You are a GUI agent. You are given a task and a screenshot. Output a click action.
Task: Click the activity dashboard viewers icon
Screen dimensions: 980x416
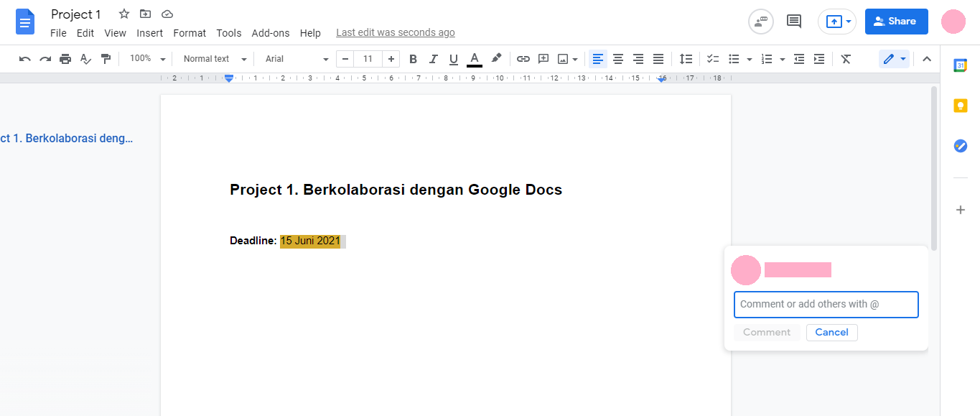[761, 22]
